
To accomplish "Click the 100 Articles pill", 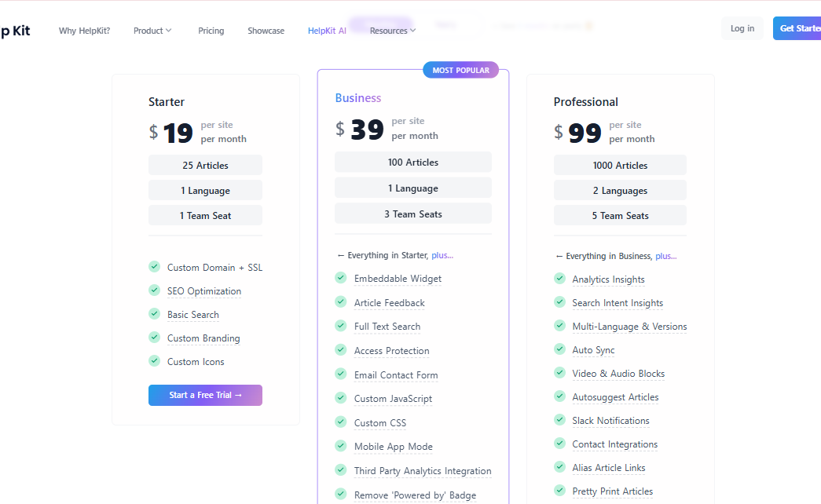I will point(413,163).
